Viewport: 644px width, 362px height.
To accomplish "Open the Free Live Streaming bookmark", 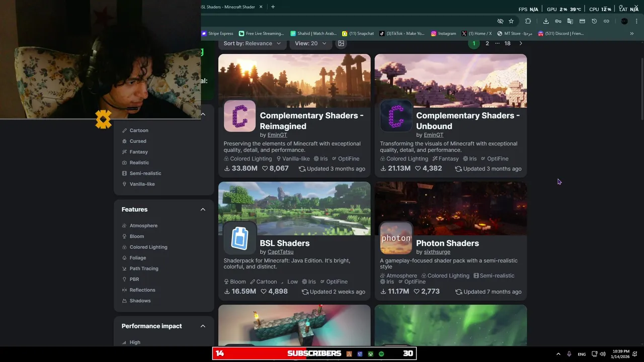I will click(x=262, y=34).
